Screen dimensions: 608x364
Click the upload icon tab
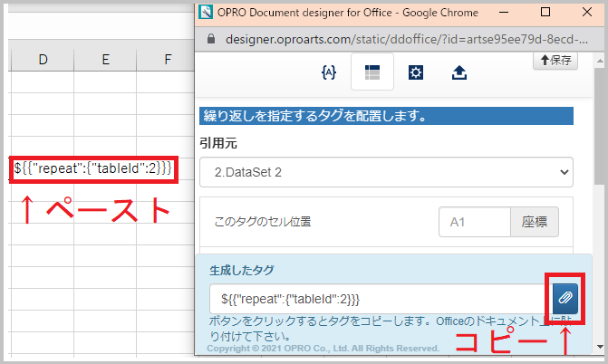tap(459, 73)
